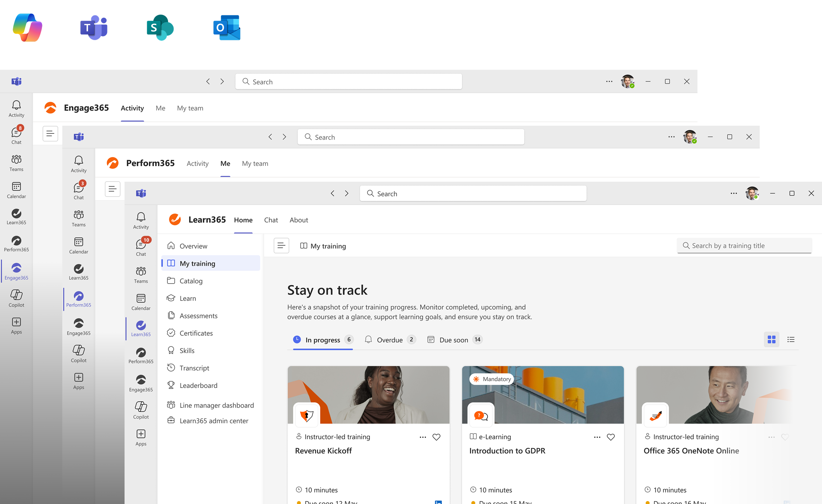Open Learn365 app in Perform365 window sidebar
This screenshot has width=822, height=504.
pos(79,272)
